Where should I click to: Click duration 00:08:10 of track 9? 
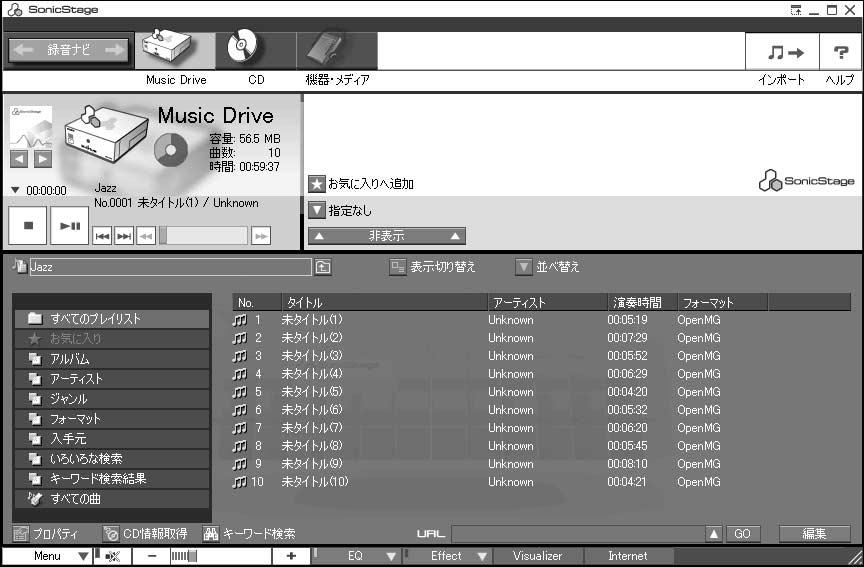[x=628, y=464]
